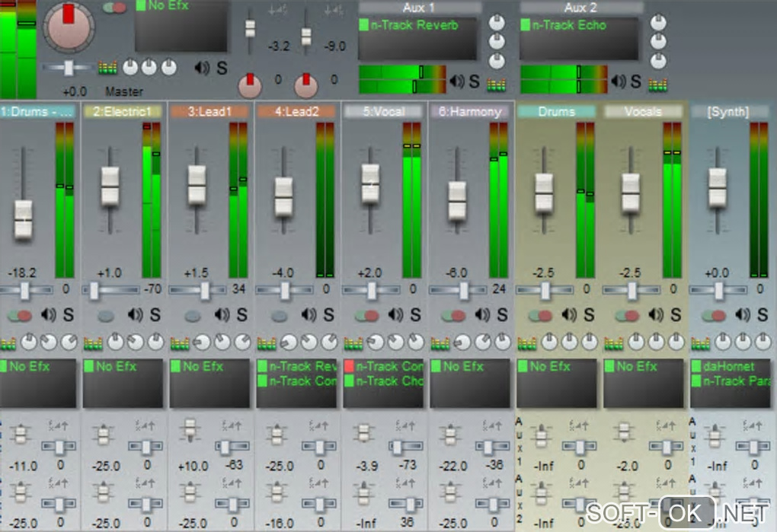Click the Aux 2 header label
This screenshot has height=532, width=777.
tap(581, 8)
